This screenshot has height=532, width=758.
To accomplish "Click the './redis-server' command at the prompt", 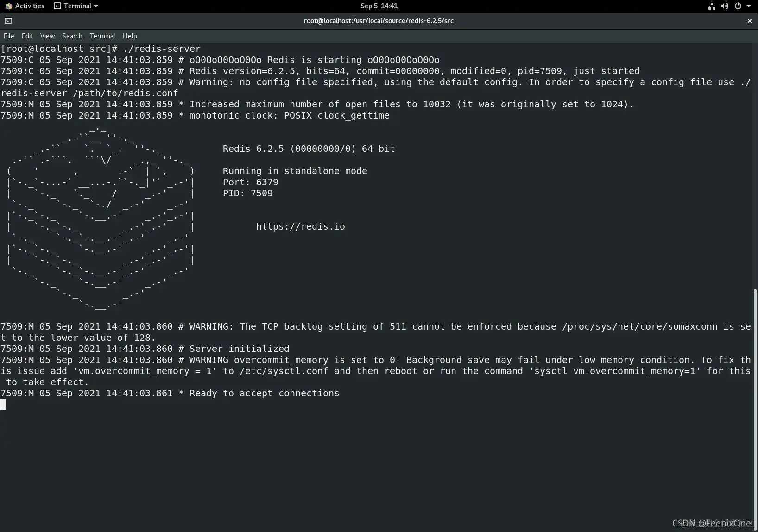I will 162,49.
